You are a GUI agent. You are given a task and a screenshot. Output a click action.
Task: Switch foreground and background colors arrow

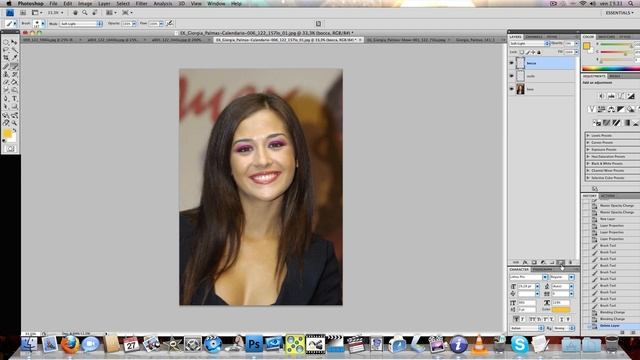coord(15,130)
